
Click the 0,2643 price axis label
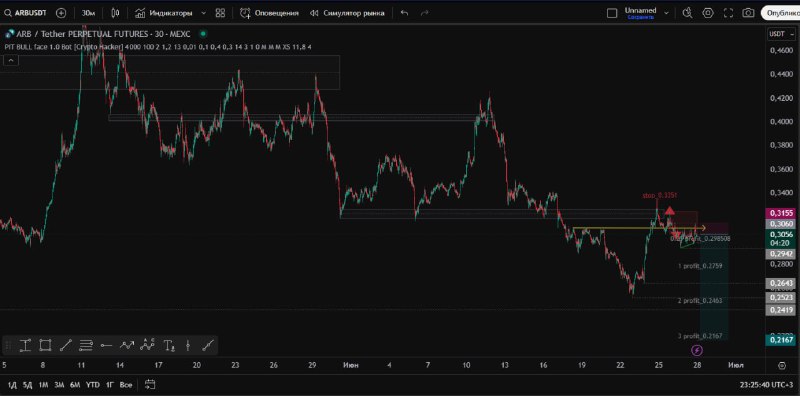pos(781,283)
